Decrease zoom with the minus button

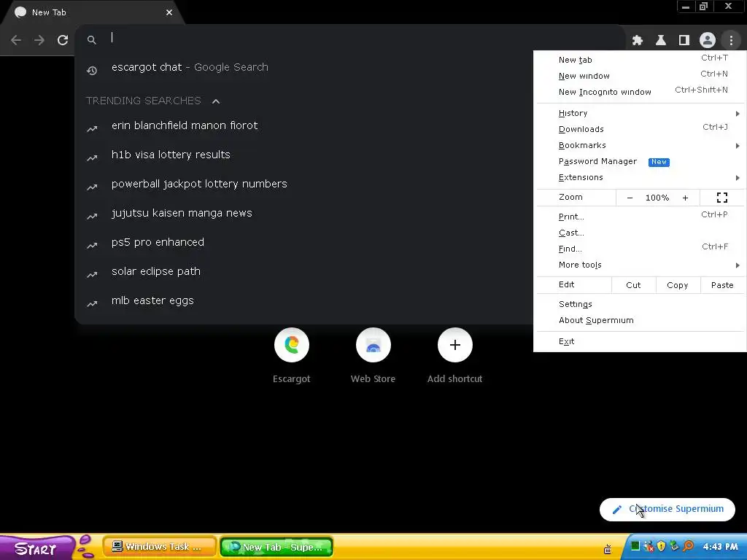(630, 198)
